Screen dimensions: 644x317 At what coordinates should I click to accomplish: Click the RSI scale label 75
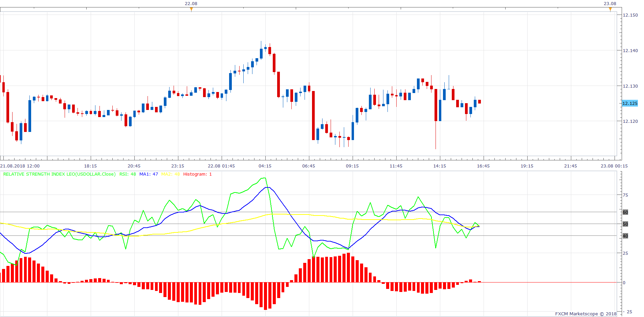click(x=625, y=195)
